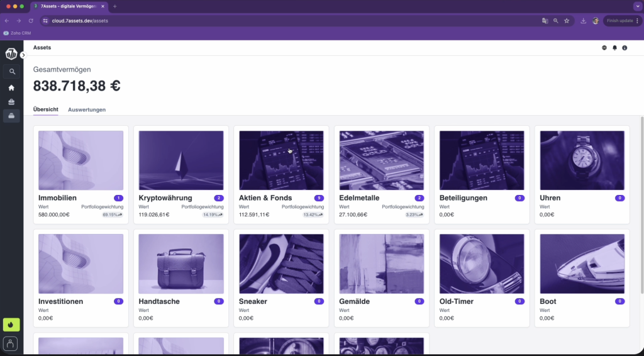Click the 13.42% badge on Aktien & Fonds
Viewport: 644px width, 356px height.
click(x=313, y=214)
